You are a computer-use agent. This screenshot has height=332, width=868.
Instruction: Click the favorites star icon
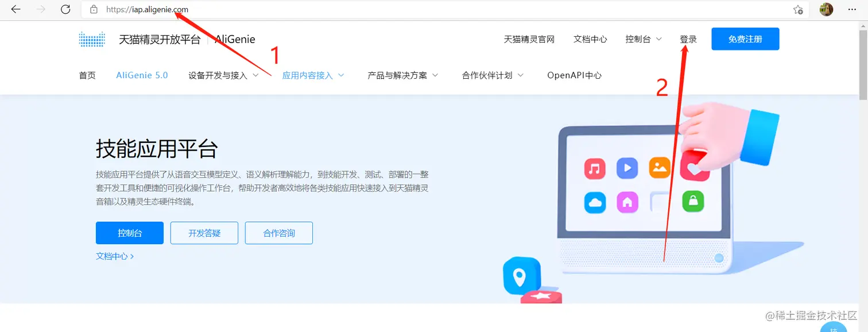coord(798,10)
